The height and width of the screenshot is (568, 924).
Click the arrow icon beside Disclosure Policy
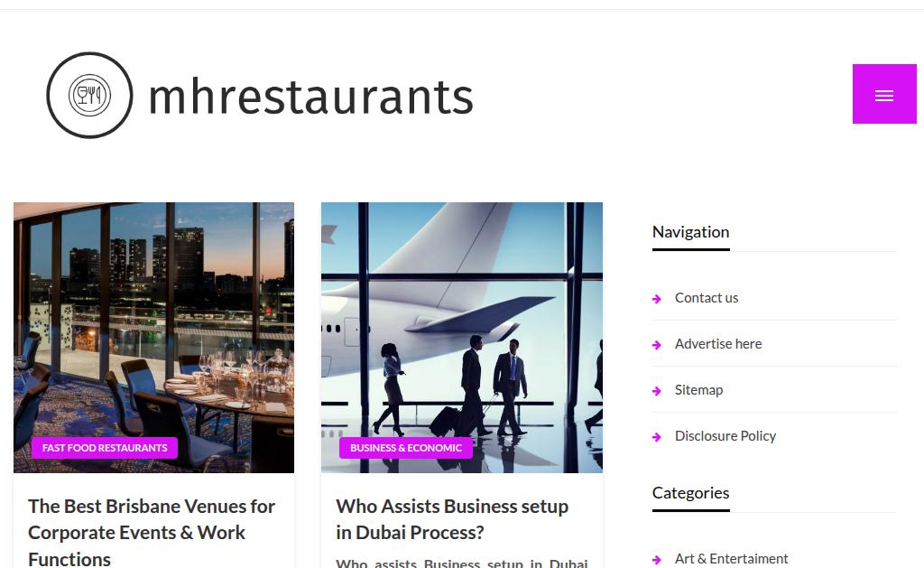pos(657,437)
